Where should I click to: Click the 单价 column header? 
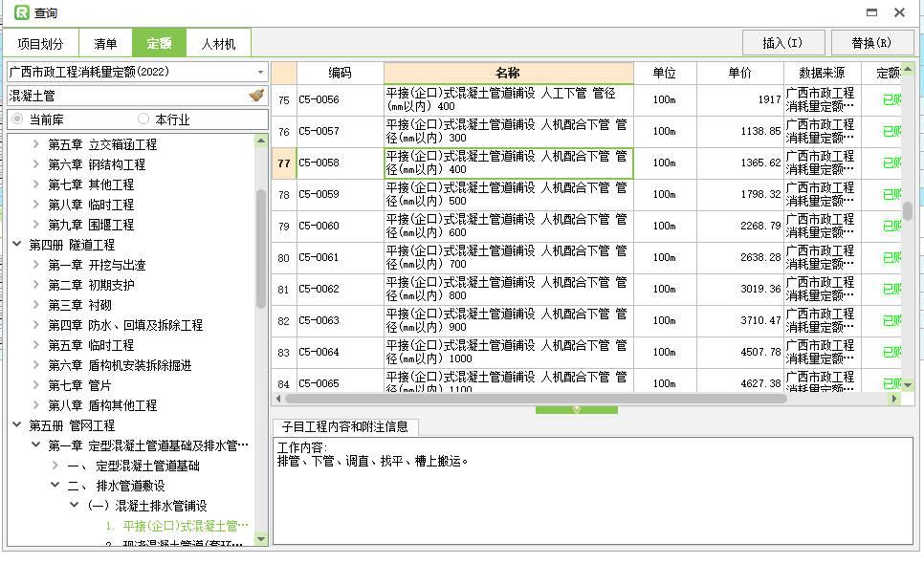pos(740,73)
